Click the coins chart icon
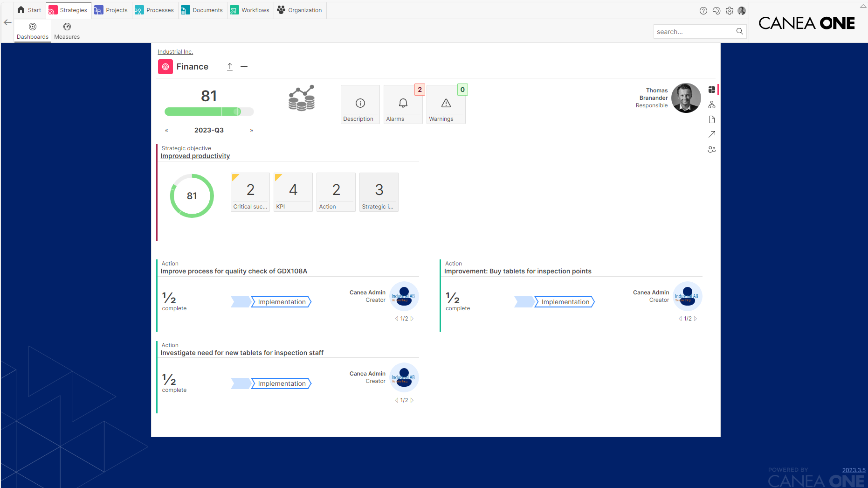Viewport: 868px width, 488px height. (x=302, y=98)
